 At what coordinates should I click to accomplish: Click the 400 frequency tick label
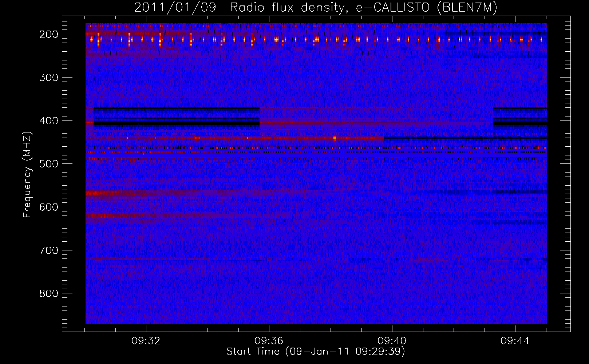coord(49,121)
